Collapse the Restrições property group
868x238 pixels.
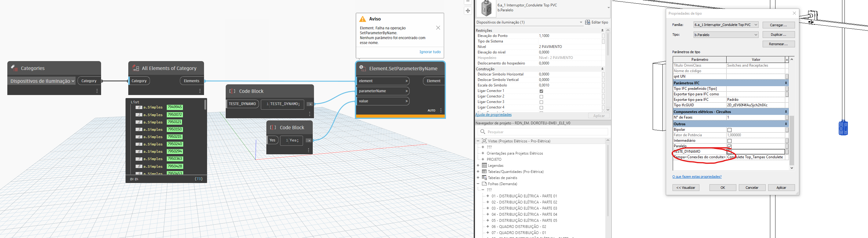pyautogui.click(x=602, y=30)
